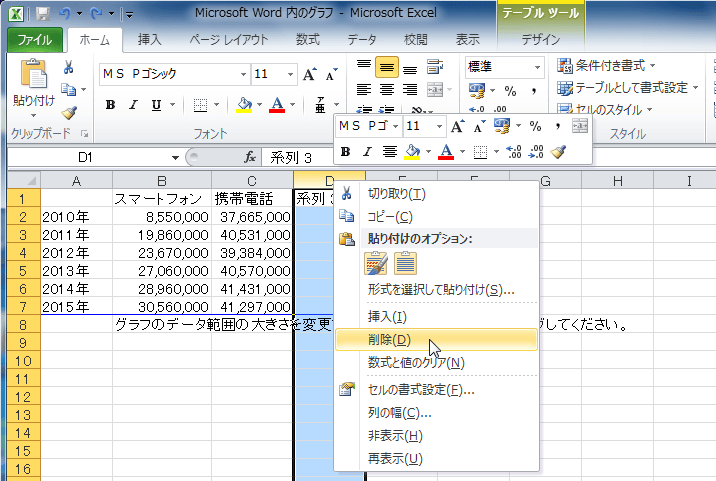The image size is (716, 481).
Task: Choose 削除(D) from context menu
Action: (436, 340)
